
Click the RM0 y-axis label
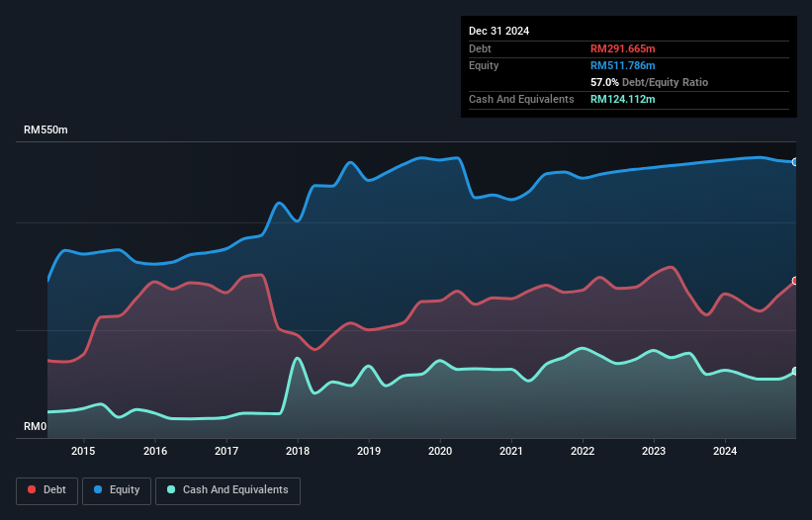[36, 426]
